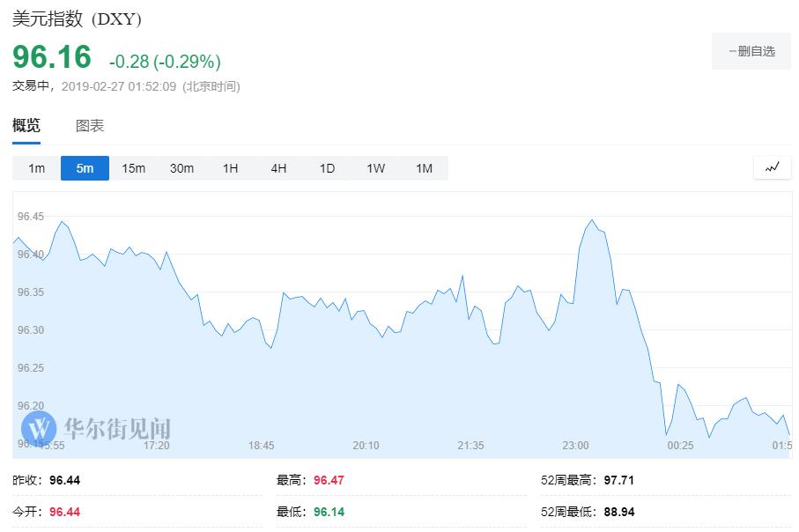Click the 删自选 remove watchlist button

click(x=751, y=51)
